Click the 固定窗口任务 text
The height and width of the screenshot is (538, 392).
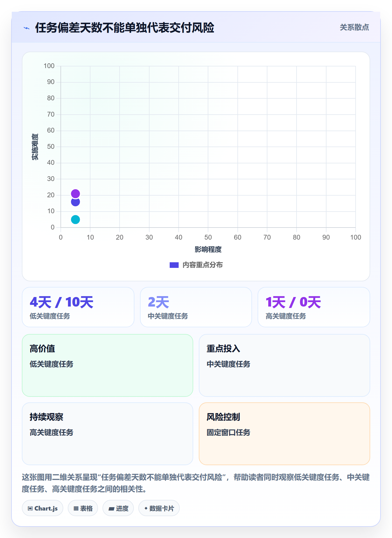[228, 432]
